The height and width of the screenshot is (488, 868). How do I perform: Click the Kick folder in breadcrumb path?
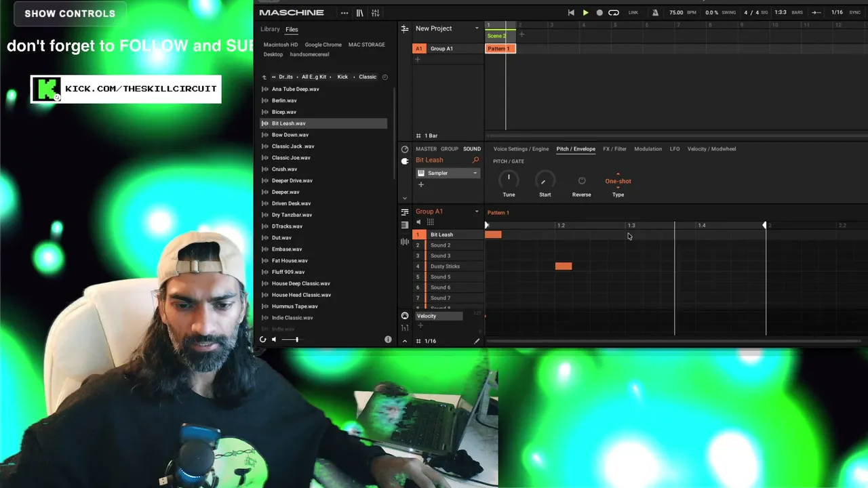point(342,77)
